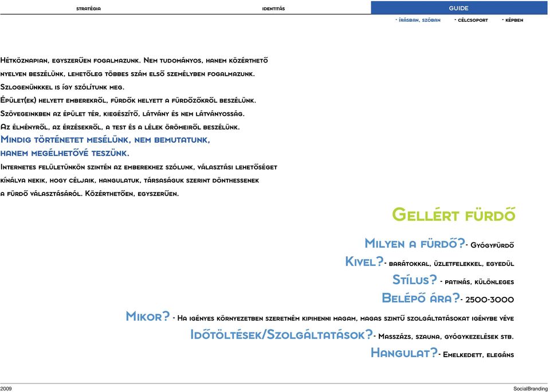
Task: Click the line starting 'Hétköznapian, egyszerűen fogalmazunk'
Action: tap(134, 60)
